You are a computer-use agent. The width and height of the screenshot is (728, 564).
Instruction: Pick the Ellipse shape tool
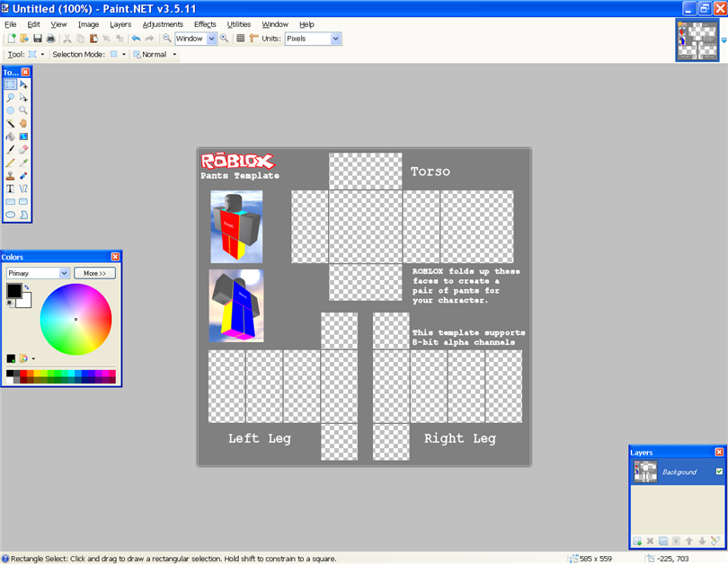(x=10, y=215)
